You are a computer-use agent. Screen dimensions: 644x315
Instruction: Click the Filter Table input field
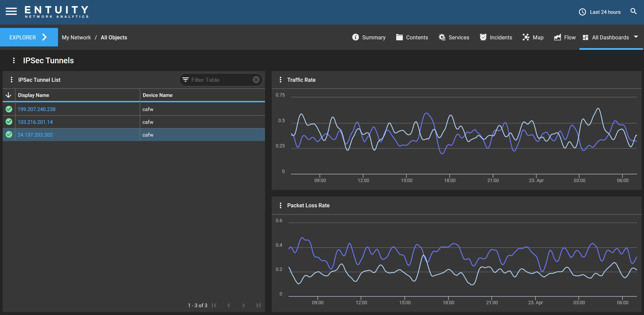[x=221, y=80]
